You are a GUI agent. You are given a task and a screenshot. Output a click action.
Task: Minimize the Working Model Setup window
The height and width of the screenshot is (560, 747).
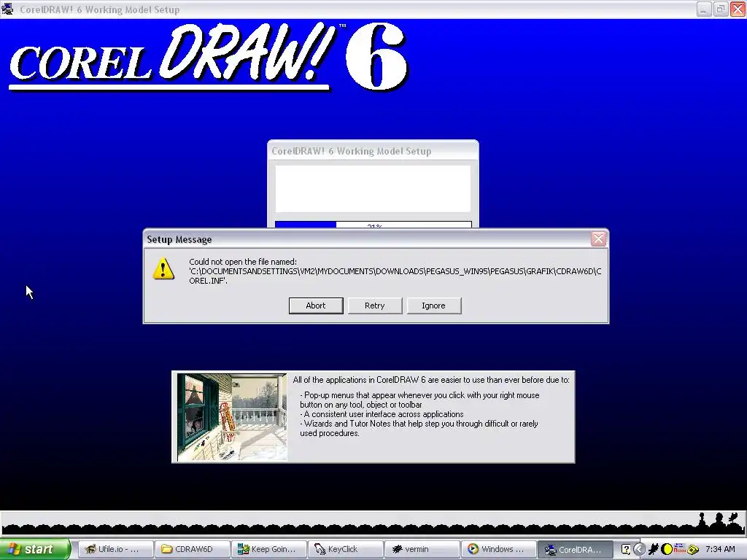pyautogui.click(x=704, y=9)
